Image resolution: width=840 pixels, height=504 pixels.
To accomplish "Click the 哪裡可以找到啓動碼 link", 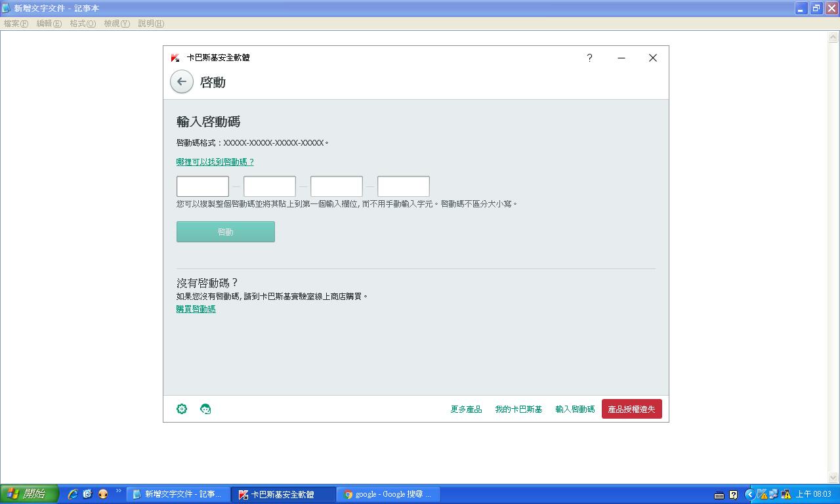I will point(215,162).
